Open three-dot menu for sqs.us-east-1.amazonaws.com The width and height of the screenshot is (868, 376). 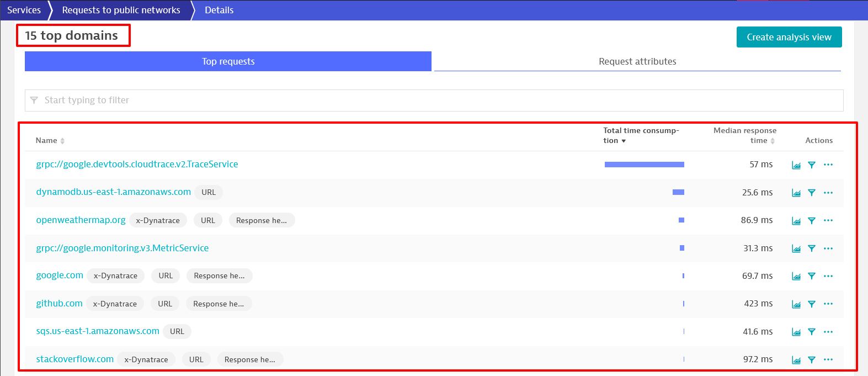pos(828,332)
